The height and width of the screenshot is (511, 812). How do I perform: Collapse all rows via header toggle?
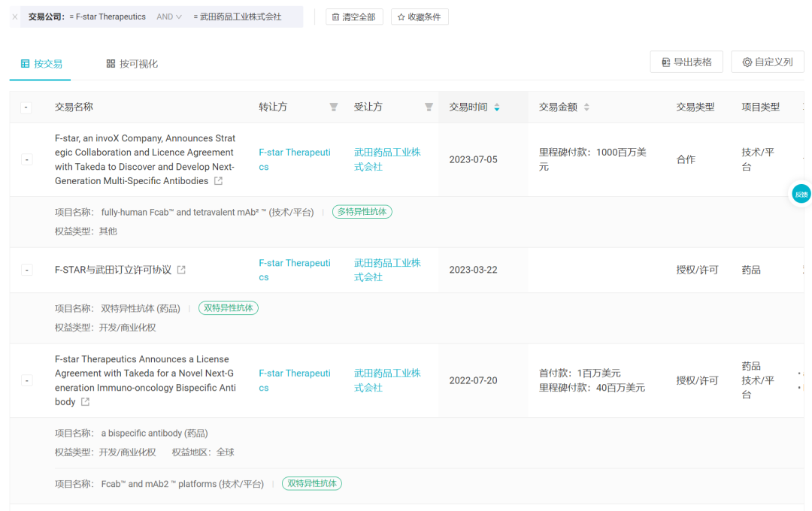26,107
